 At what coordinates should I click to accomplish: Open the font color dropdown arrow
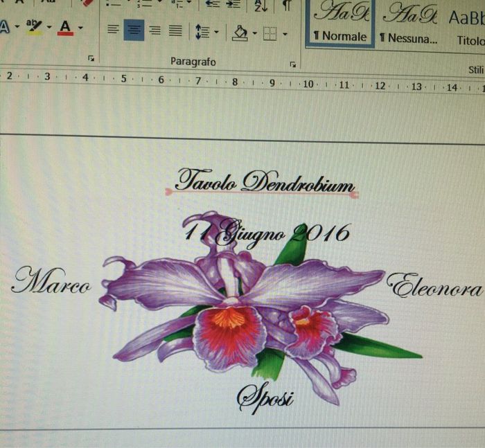click(80, 28)
